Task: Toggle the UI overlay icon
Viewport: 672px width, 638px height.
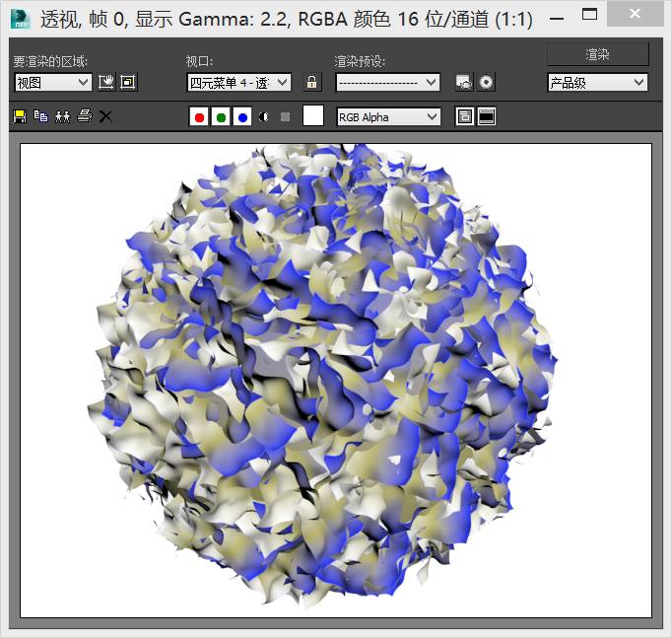Action: [465, 116]
